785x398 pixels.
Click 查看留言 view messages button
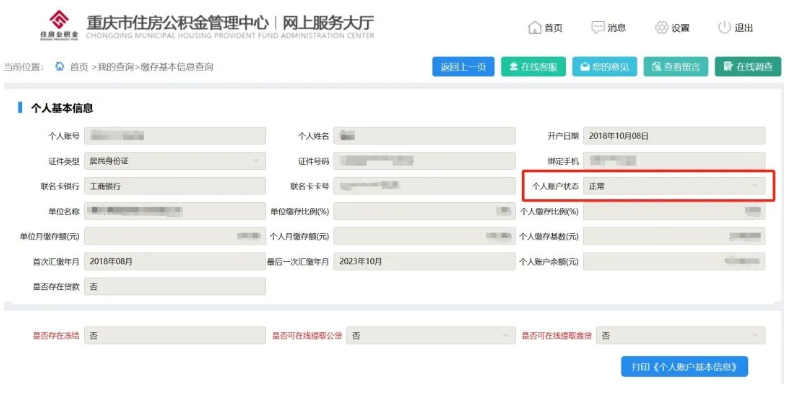(676, 67)
